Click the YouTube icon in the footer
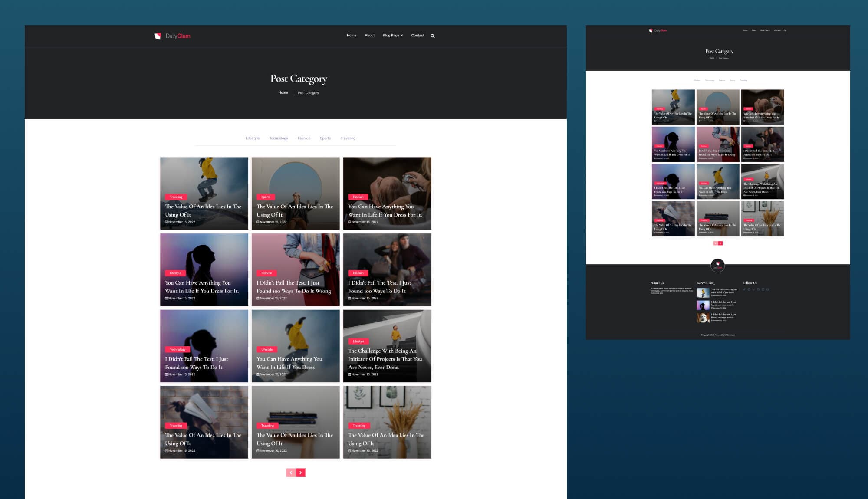868x499 pixels. coord(768,289)
